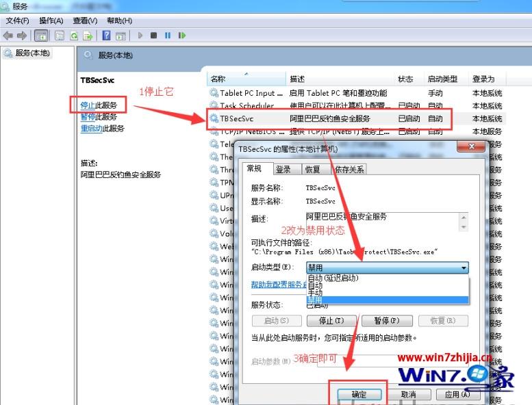
Task: Click the description box scroll down arrow
Action: [x=464, y=226]
